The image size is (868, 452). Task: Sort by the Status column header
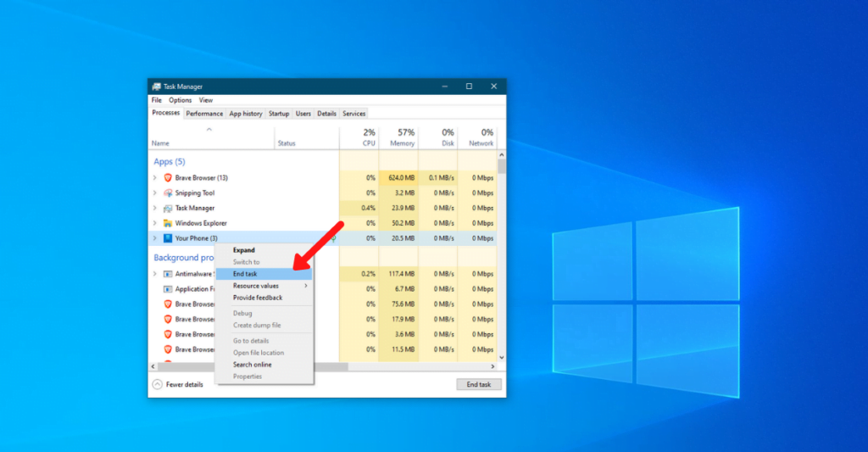(x=307, y=137)
